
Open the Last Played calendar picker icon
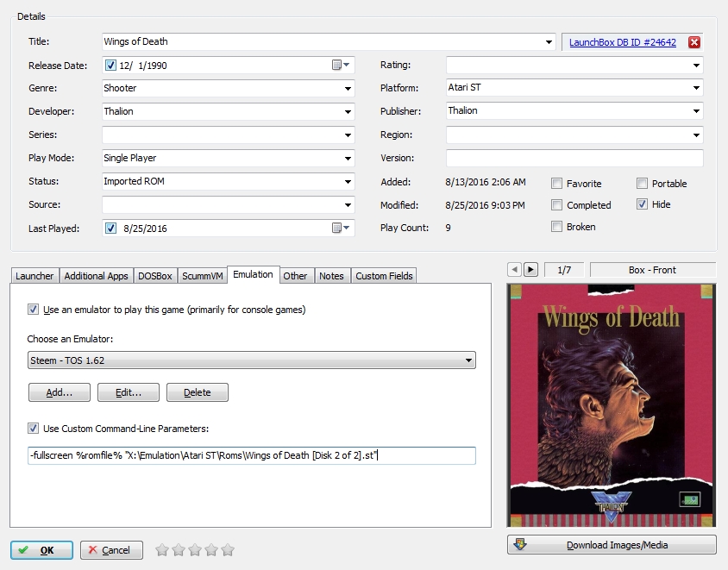(x=341, y=228)
